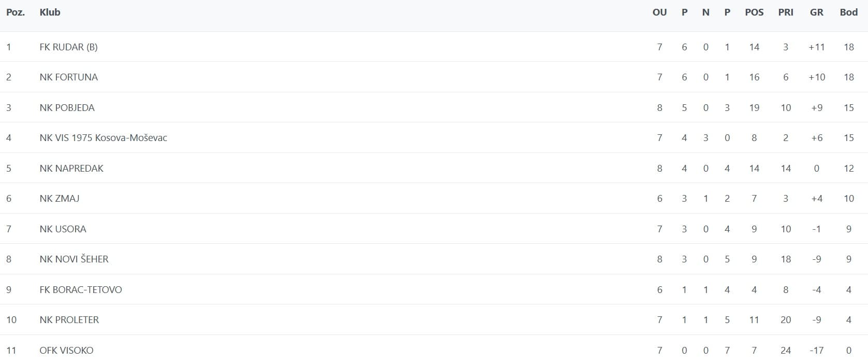Open NK VIS 1975 Kosova-Moševac row
The height and width of the screenshot is (363, 868).
pos(103,138)
